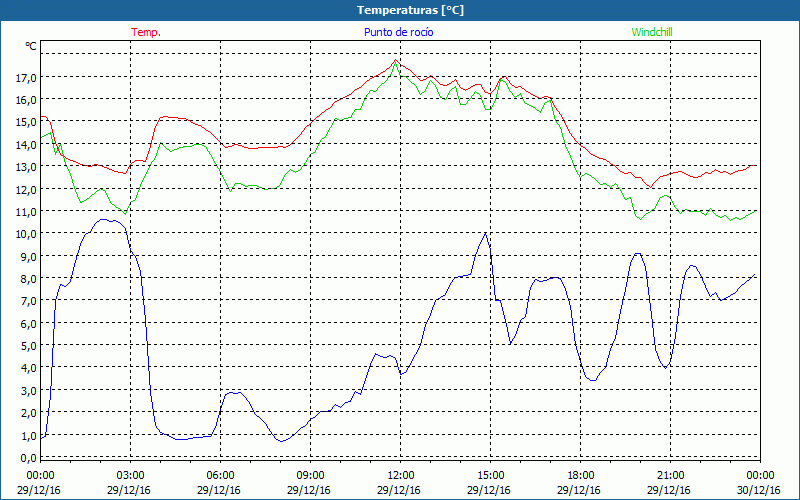Viewport: 800px width, 500px height.
Task: Click the green Windchill legend label
Action: pyautogui.click(x=652, y=32)
